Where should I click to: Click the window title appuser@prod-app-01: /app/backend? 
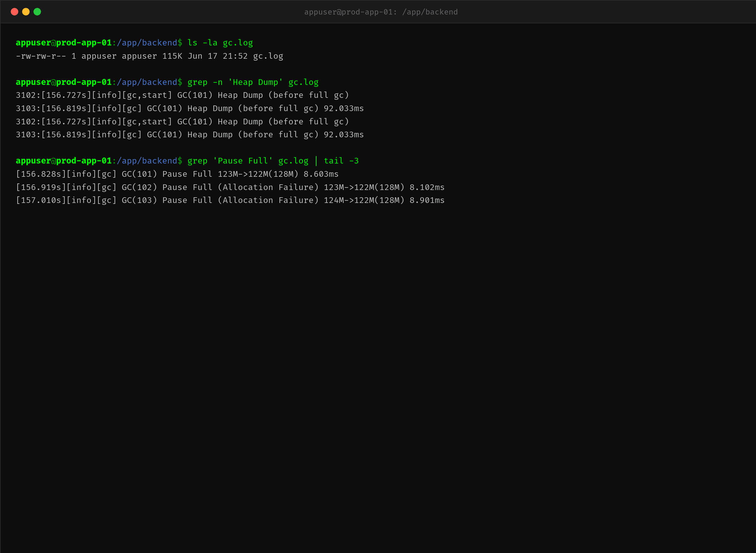pos(381,12)
